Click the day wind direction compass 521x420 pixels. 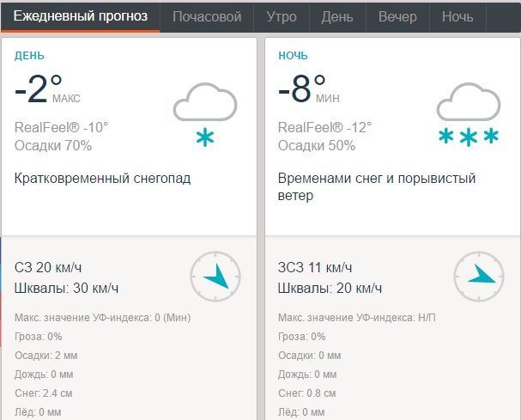[x=215, y=277]
